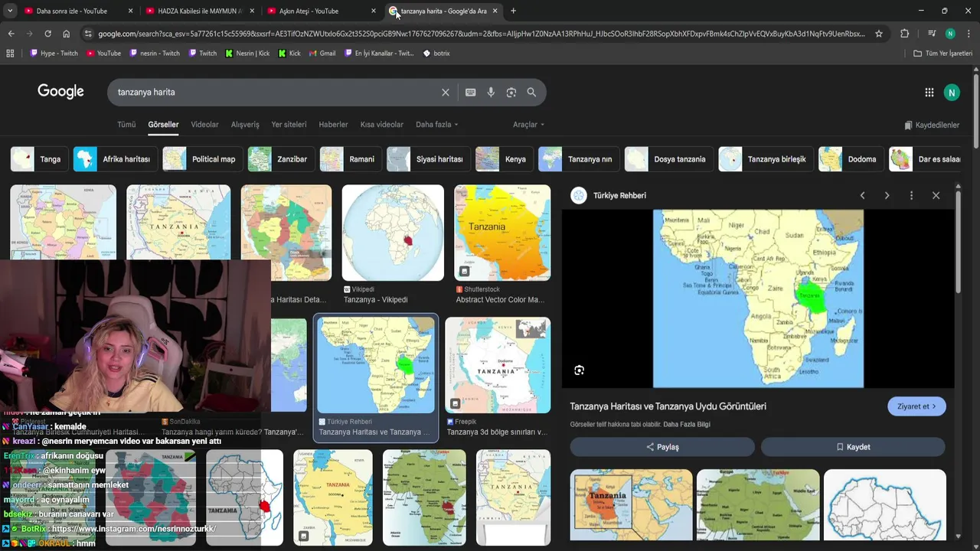Clear the search box with the X icon
This screenshot has width=980, height=551.
(446, 92)
